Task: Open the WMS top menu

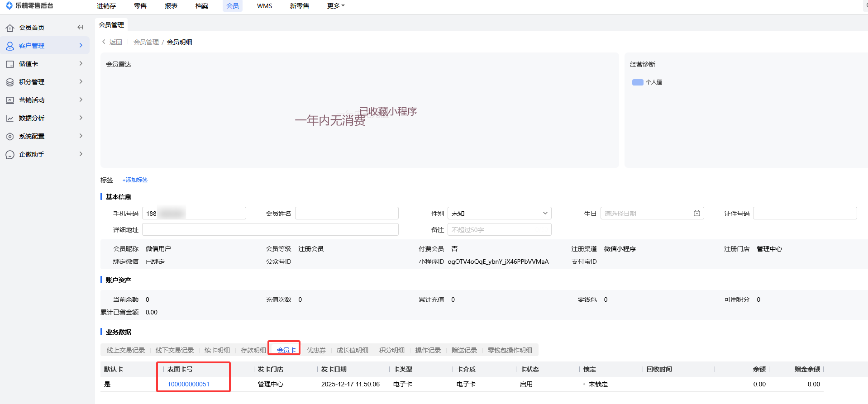Action: pyautogui.click(x=264, y=6)
